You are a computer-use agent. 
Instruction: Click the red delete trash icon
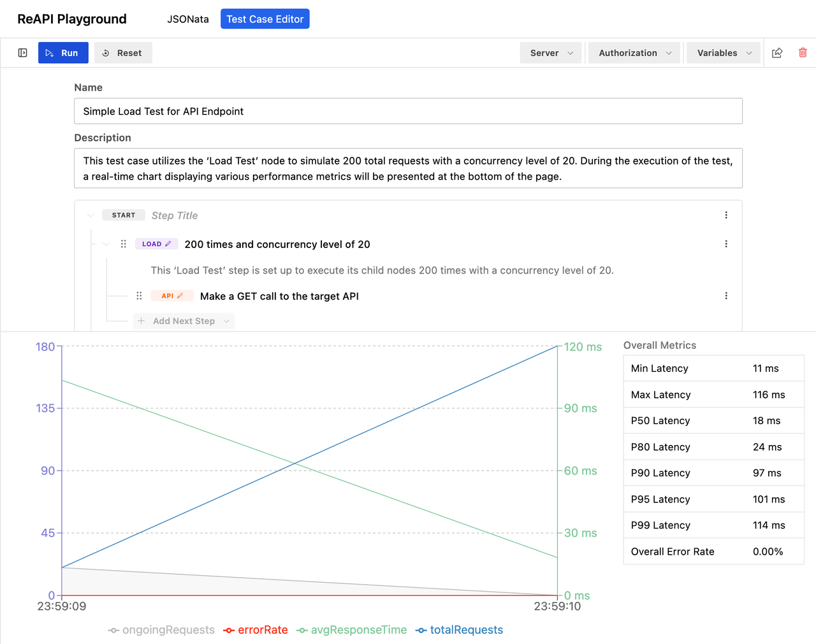click(803, 53)
